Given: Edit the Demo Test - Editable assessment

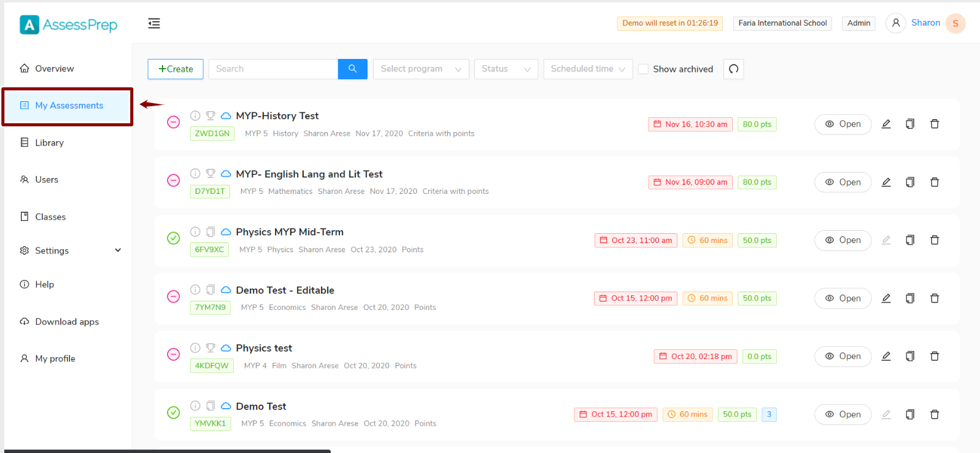Looking at the screenshot, I should (x=886, y=298).
